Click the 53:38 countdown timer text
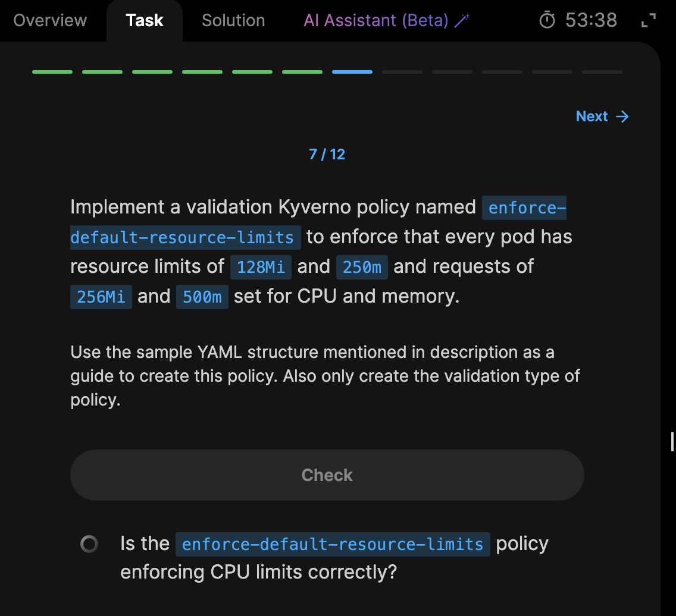This screenshot has width=676, height=616. tap(591, 20)
